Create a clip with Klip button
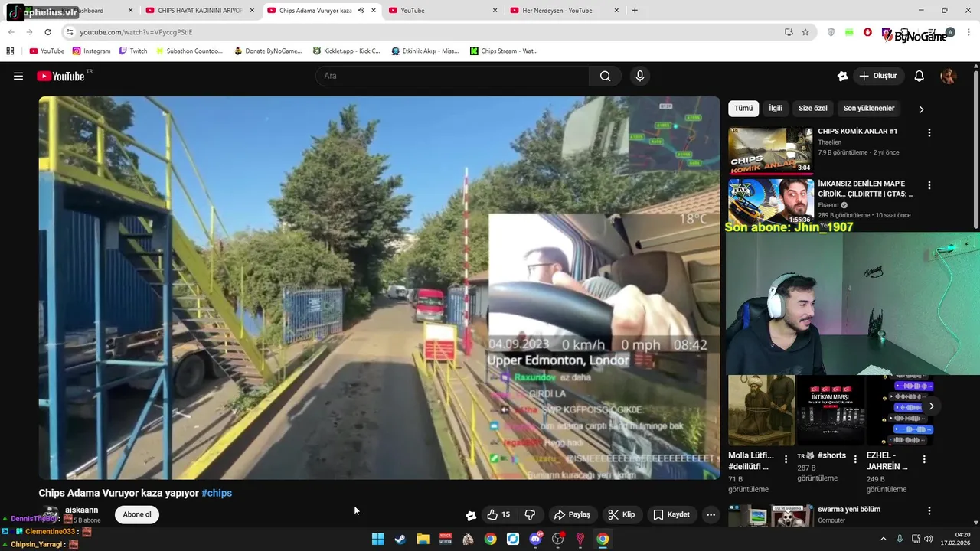This screenshot has width=980, height=551. point(621,514)
